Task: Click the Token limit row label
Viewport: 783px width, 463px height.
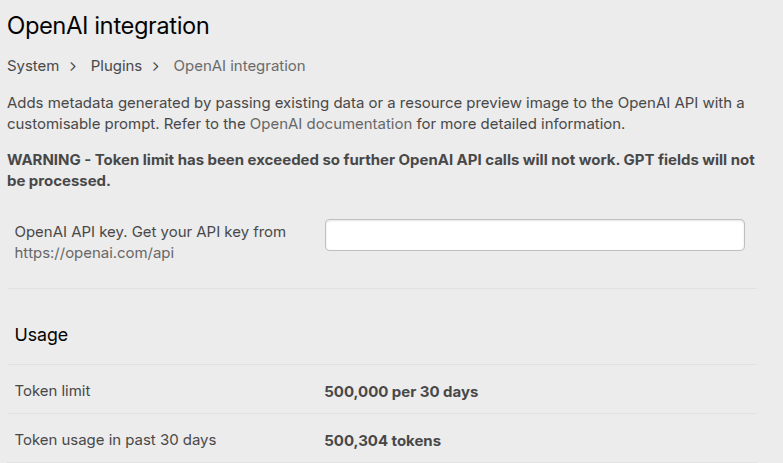Action: pyautogui.click(x=52, y=391)
